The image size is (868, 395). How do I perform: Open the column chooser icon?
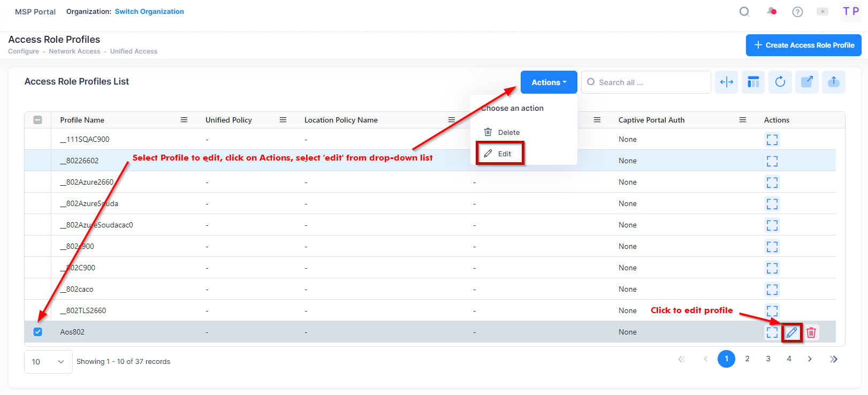[x=753, y=82]
